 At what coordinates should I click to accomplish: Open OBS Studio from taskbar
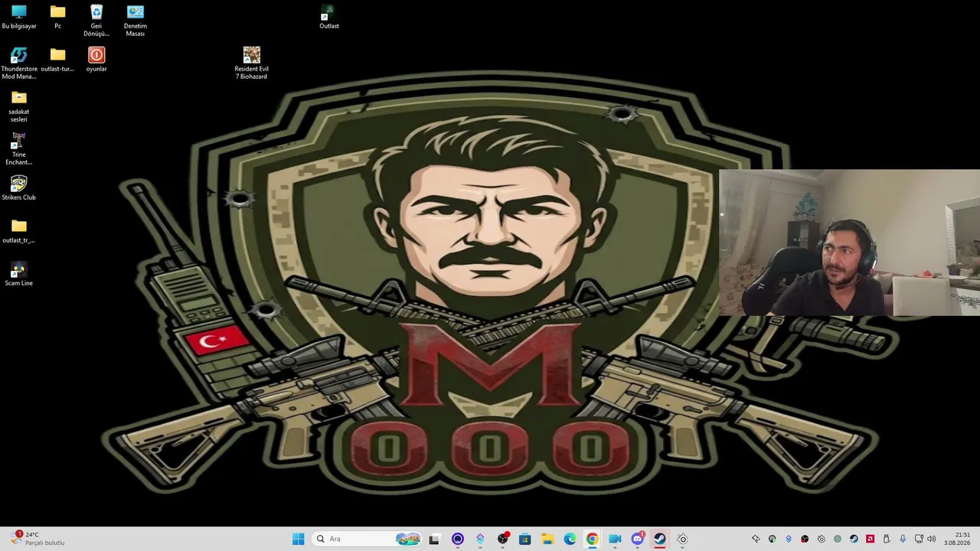(502, 539)
